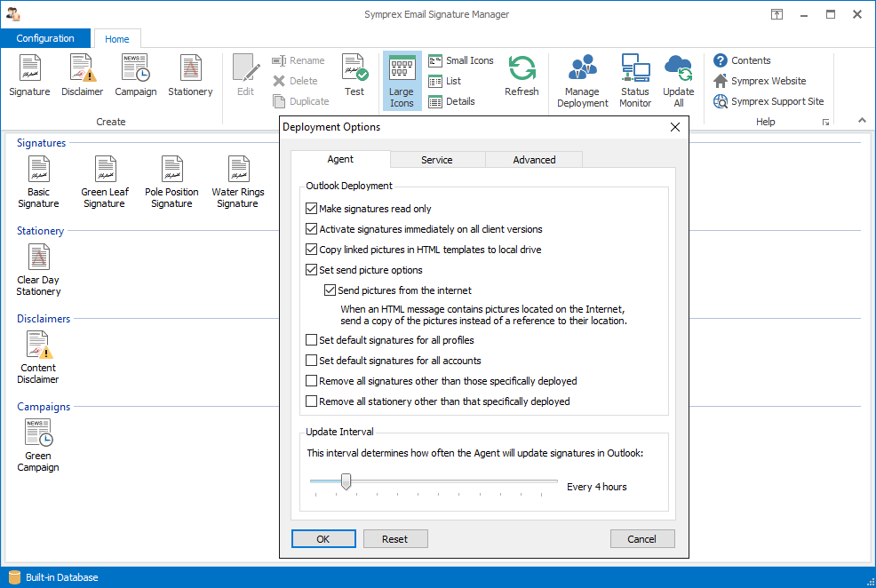Click the update interval slider thumb

346,481
